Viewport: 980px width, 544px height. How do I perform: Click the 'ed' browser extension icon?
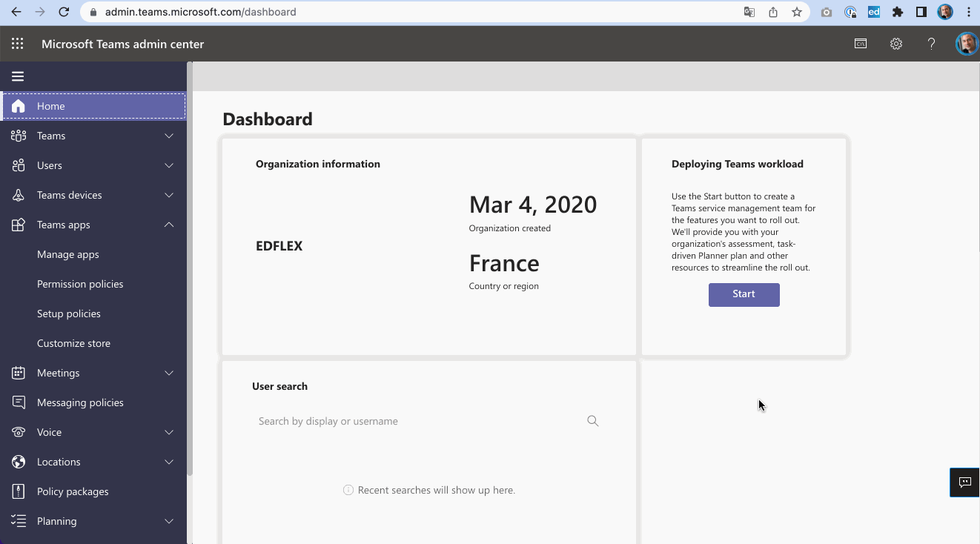tap(874, 12)
